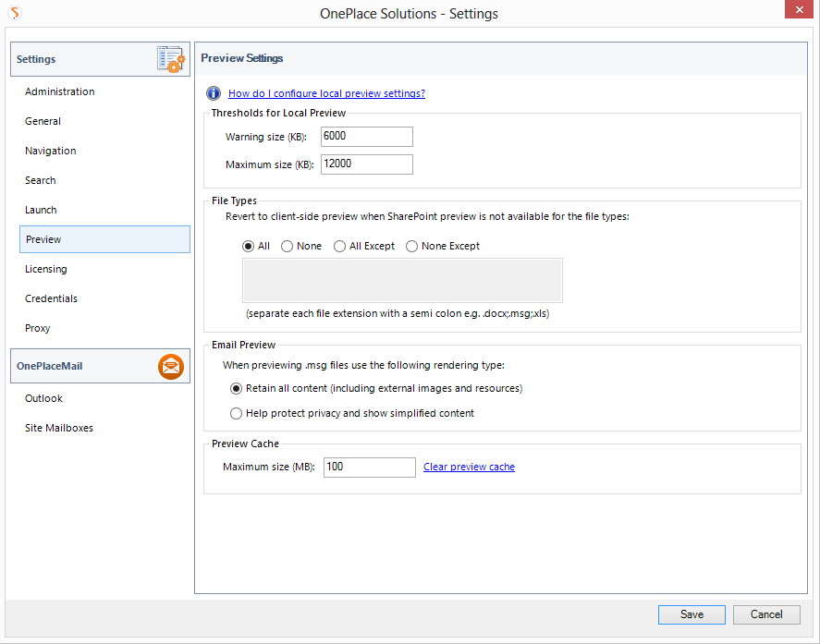Click the OnePlace Solutions logo icon

[x=14, y=13]
